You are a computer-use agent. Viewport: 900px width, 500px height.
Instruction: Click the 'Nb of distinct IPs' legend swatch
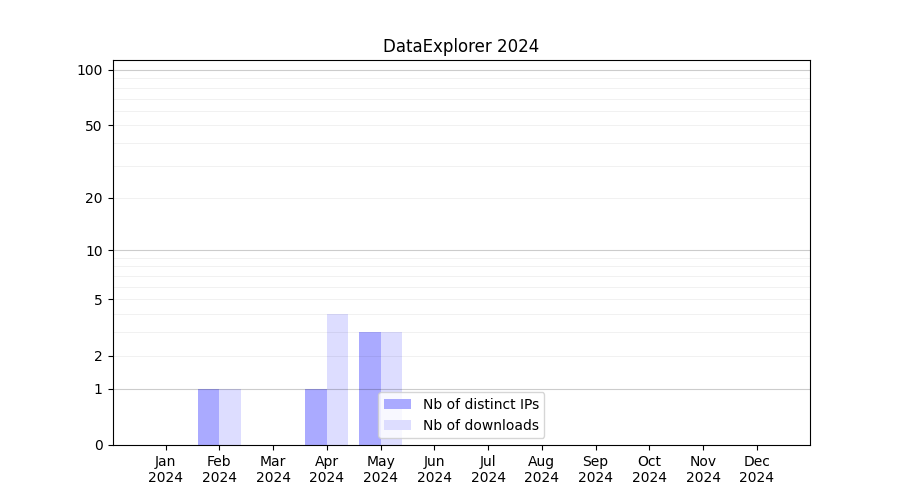[x=397, y=404]
